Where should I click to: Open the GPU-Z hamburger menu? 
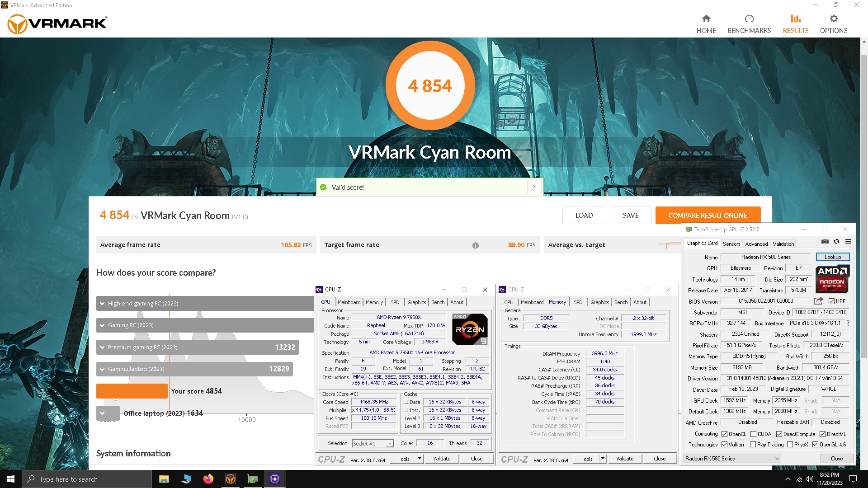[848, 242]
